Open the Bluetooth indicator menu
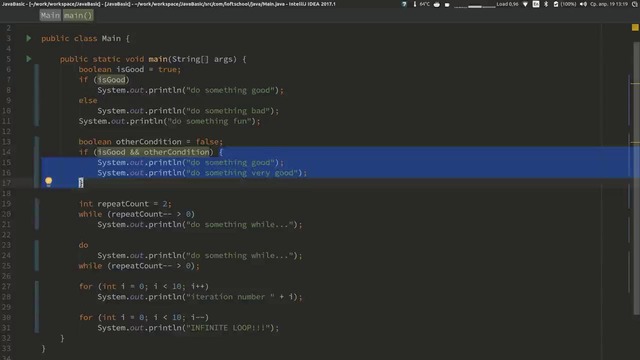This screenshot has height=360, width=640. tap(546, 4)
